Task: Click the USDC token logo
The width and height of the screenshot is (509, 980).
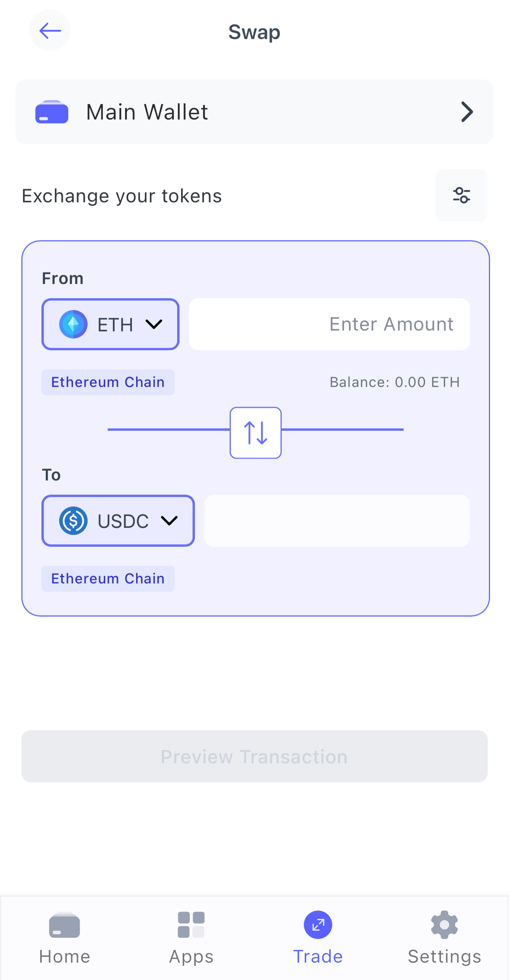Action: click(73, 520)
